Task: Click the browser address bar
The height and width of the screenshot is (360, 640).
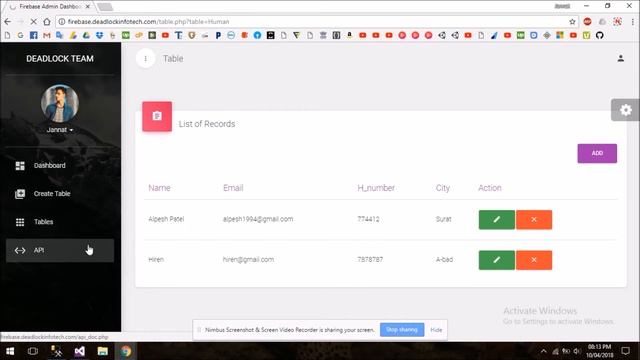Action: pos(316,22)
